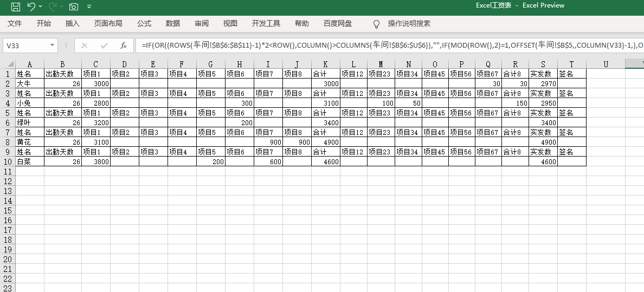The height and width of the screenshot is (292, 644).
Task: Open the Redo history dropdown arrow
Action: pos(62,7)
